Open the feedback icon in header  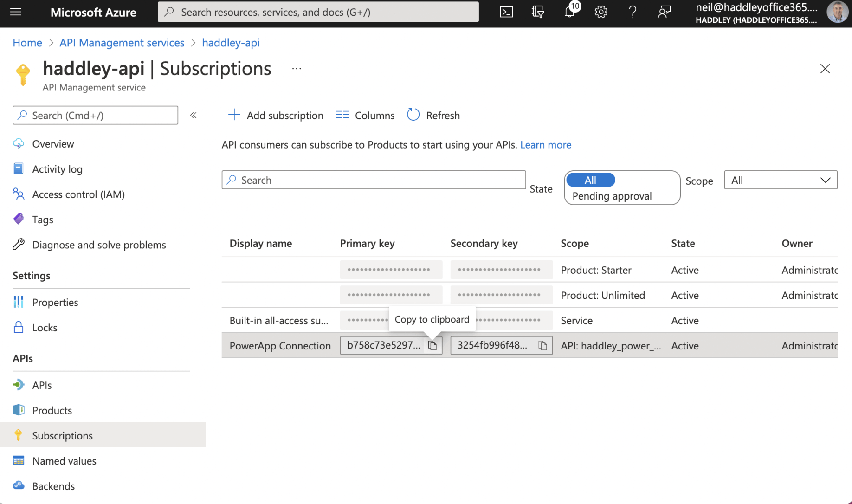pos(664,12)
